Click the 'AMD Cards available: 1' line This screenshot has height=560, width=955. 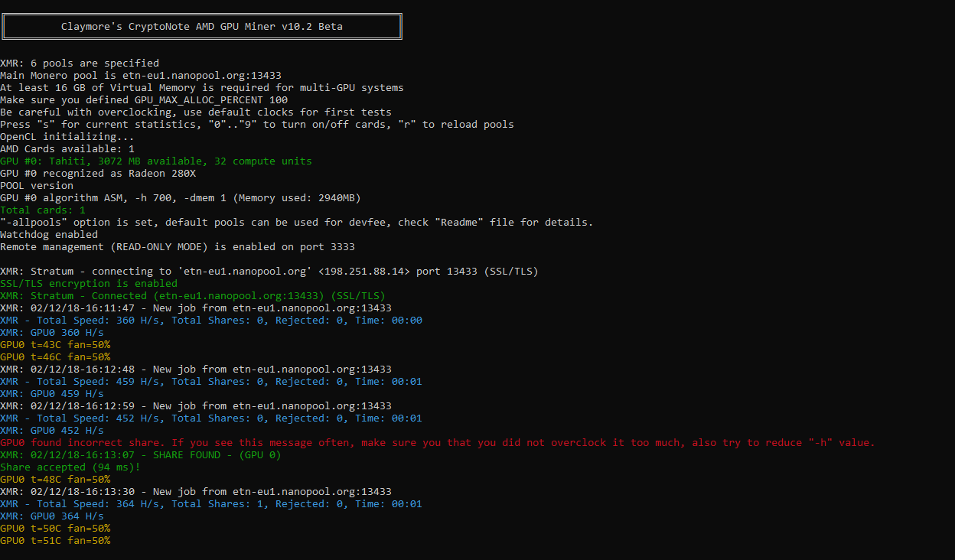(67, 149)
